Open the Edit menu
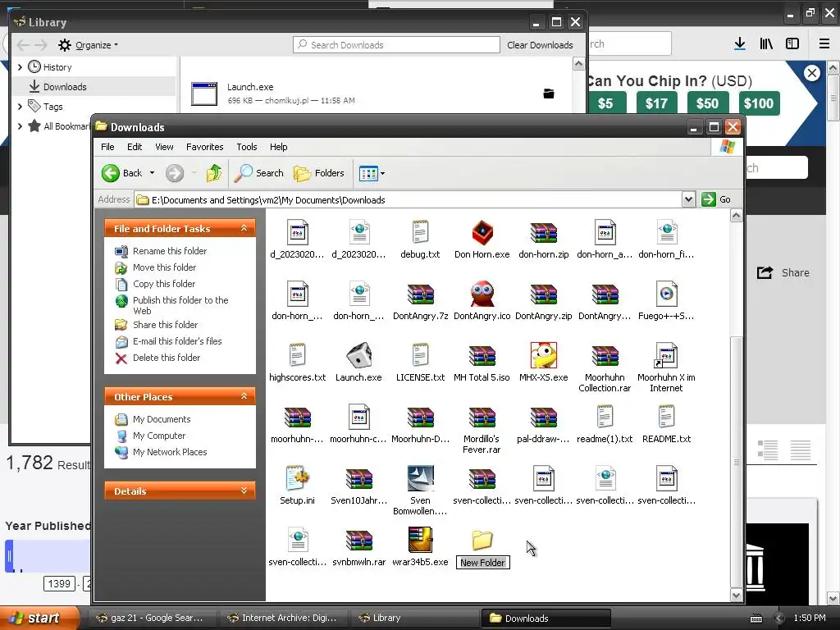The height and width of the screenshot is (630, 840). (x=135, y=147)
